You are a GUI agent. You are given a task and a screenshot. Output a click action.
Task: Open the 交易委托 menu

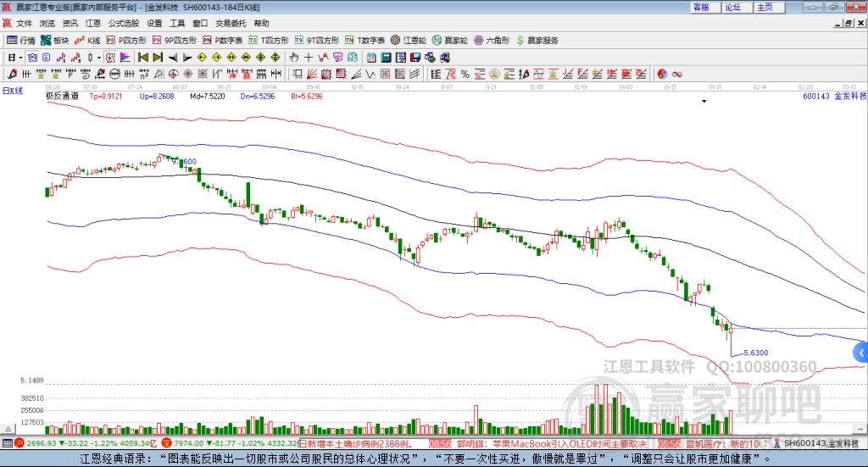(231, 23)
